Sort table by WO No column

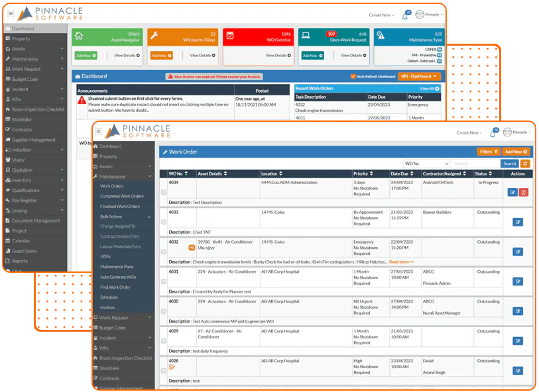[x=178, y=173]
